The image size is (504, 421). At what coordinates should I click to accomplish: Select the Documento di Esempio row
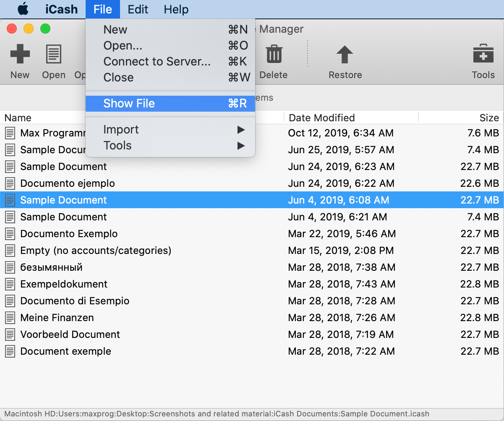pos(252,301)
